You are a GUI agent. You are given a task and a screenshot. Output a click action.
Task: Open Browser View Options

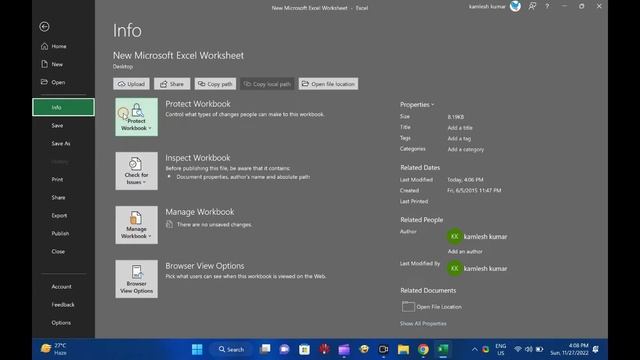(136, 279)
